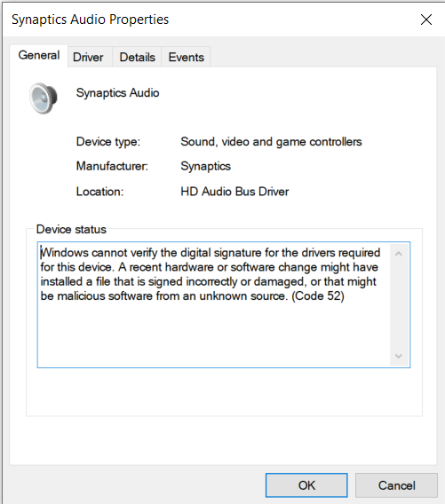Open the Details tab
Viewport: 445px width, 504px height.
click(x=138, y=57)
